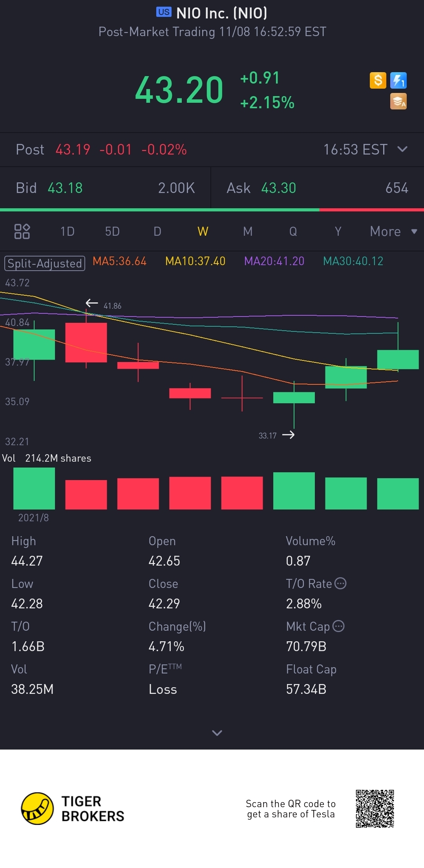
Task: Tap the Close value 42.29
Action: (x=164, y=604)
